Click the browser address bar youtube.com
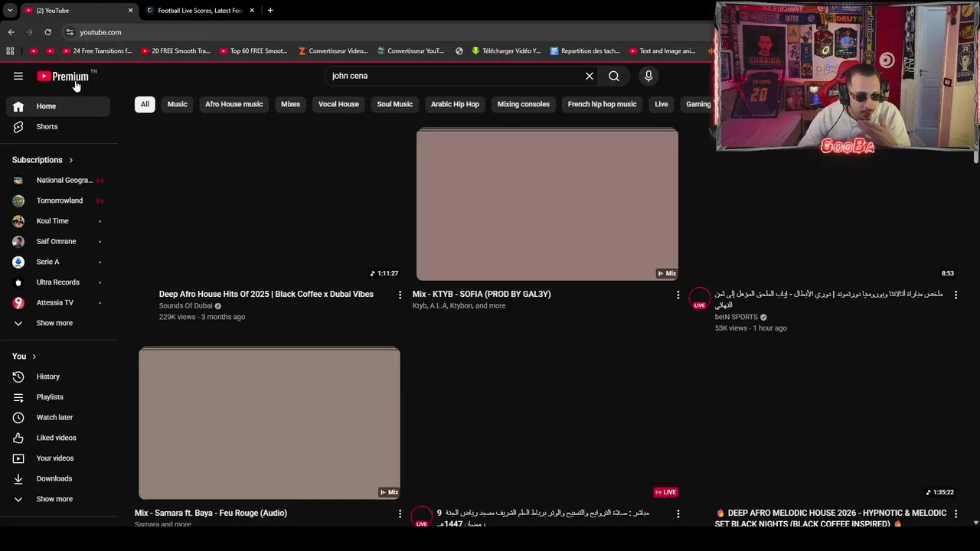 point(100,32)
